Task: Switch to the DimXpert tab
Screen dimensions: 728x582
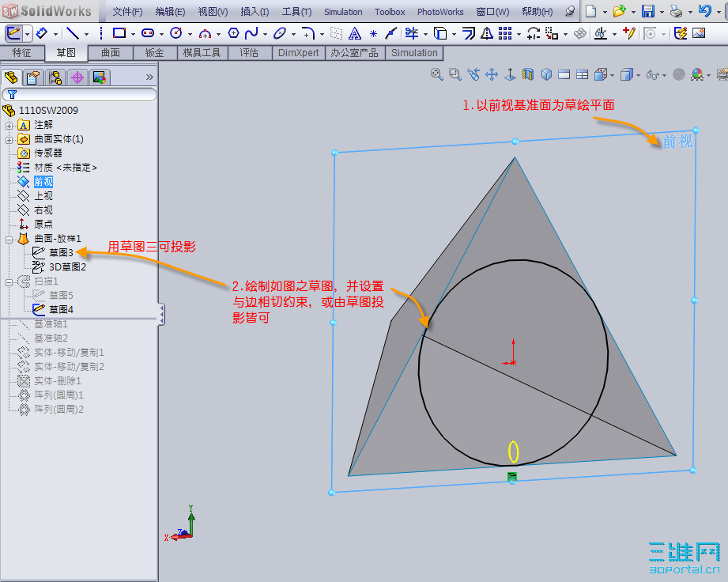Action: pos(299,53)
